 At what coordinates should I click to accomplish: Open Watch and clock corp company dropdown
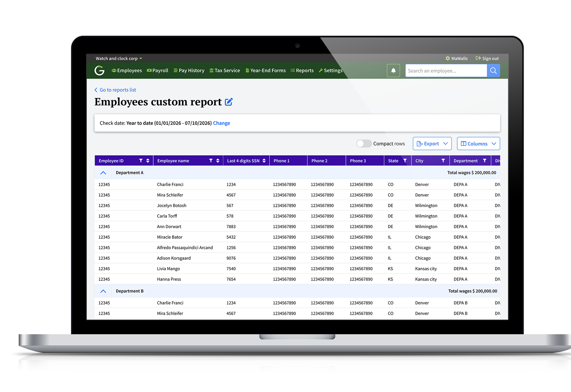(x=119, y=58)
